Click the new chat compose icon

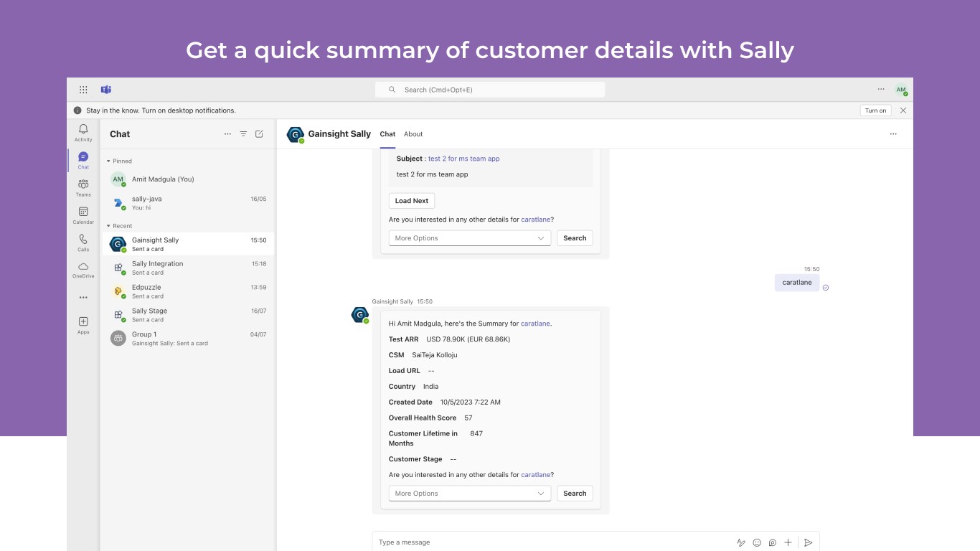pyautogui.click(x=259, y=134)
